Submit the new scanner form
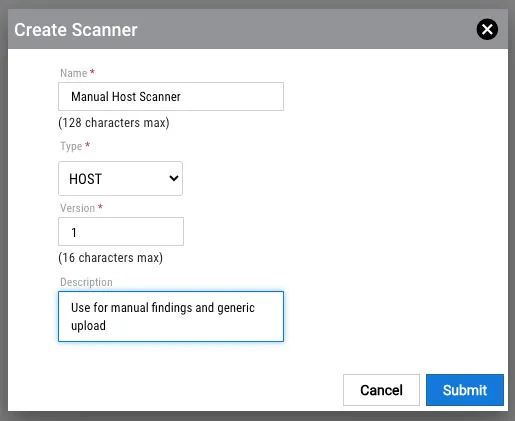The width and height of the screenshot is (515, 421). pos(465,390)
